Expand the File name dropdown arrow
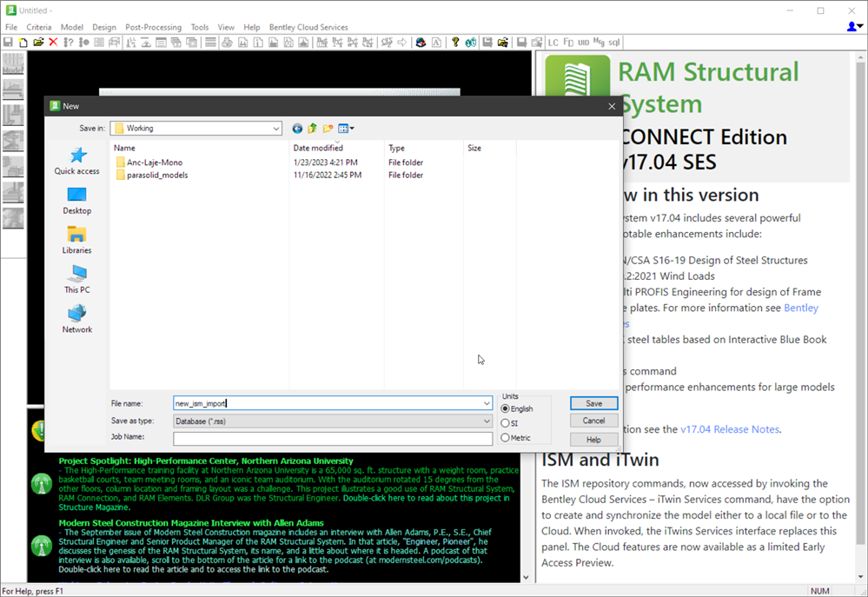868x597 pixels. [x=487, y=403]
